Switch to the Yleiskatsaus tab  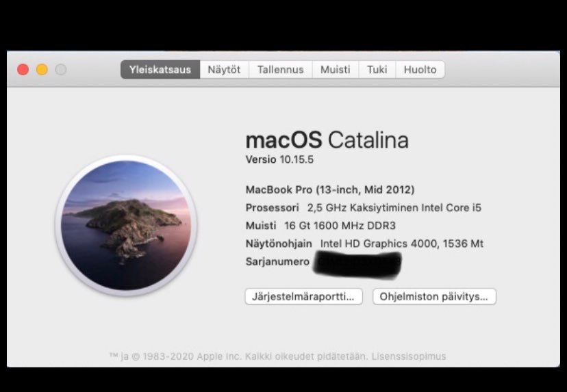160,69
